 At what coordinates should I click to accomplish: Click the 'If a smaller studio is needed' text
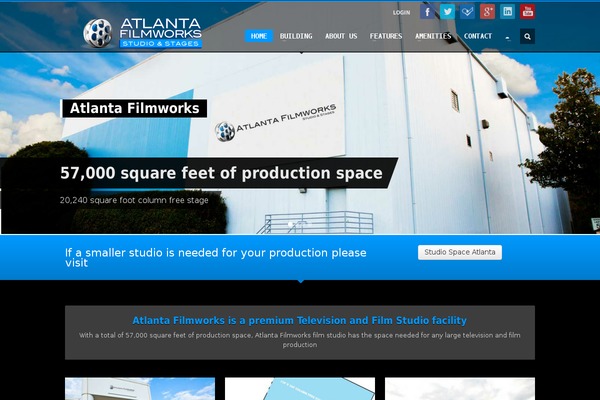[215, 258]
